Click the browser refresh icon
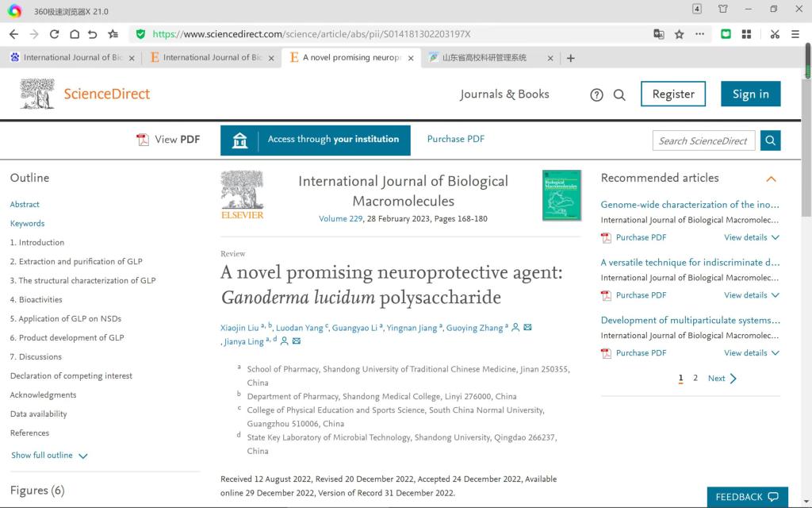The image size is (812, 508). coord(54,34)
